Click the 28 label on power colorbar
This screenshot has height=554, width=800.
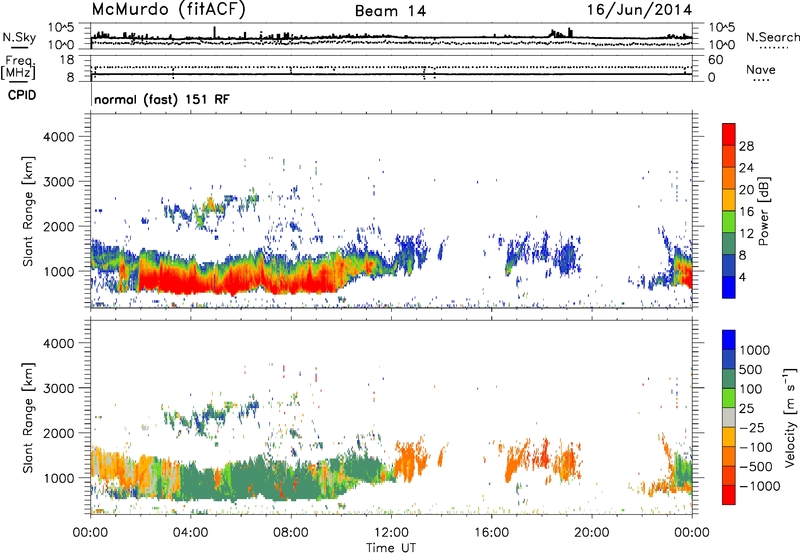coord(746,146)
